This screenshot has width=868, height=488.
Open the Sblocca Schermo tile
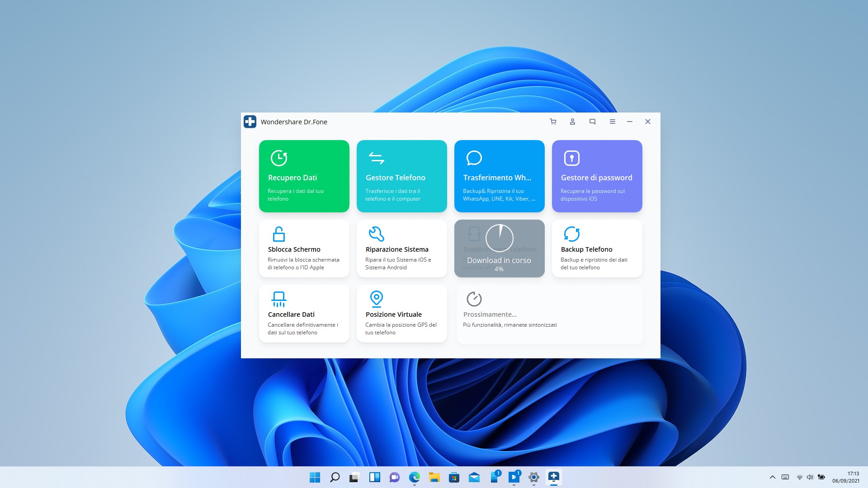pos(304,249)
